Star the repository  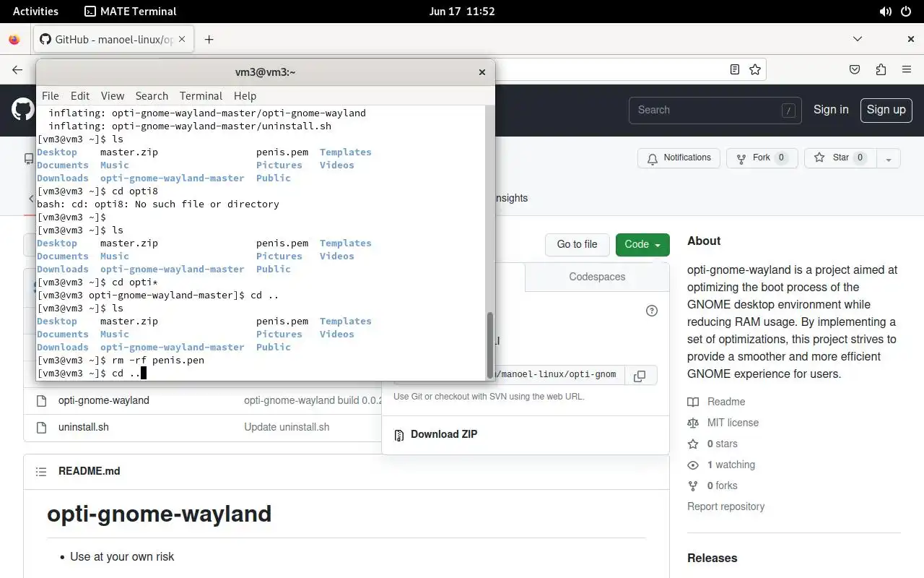click(x=839, y=158)
